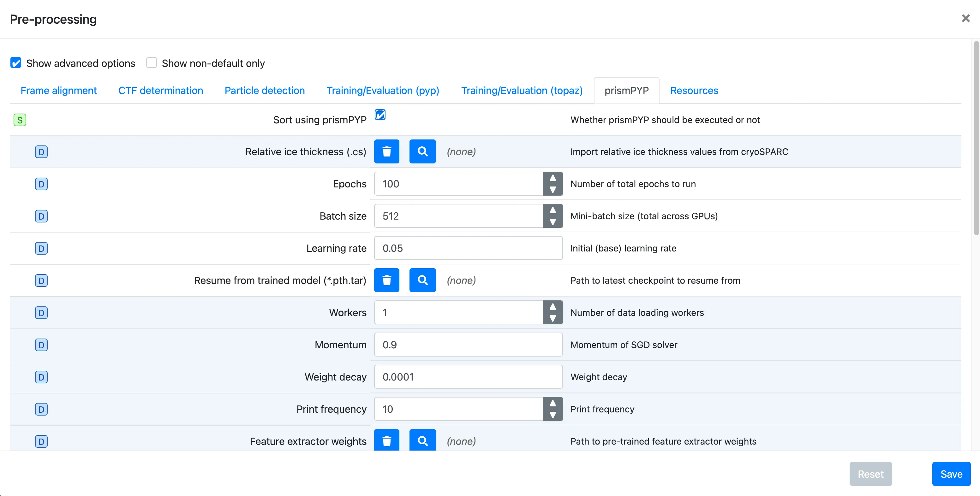This screenshot has width=980, height=496.
Task: Decrease Batch size with the down arrow
Action: click(553, 222)
